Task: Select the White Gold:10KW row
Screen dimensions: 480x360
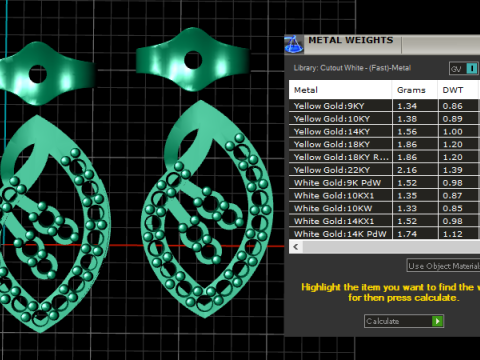Action: [x=384, y=208]
